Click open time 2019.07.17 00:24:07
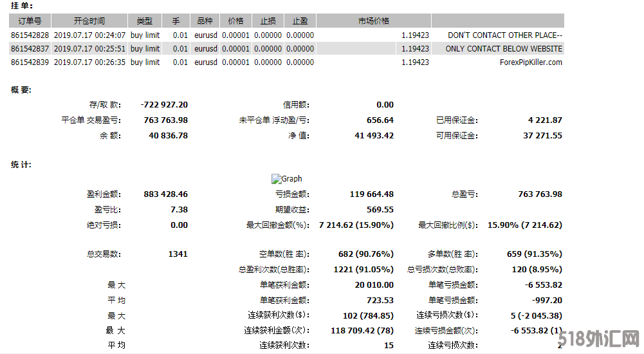Viewport: 644px width, 354px height. pyautogui.click(x=89, y=35)
